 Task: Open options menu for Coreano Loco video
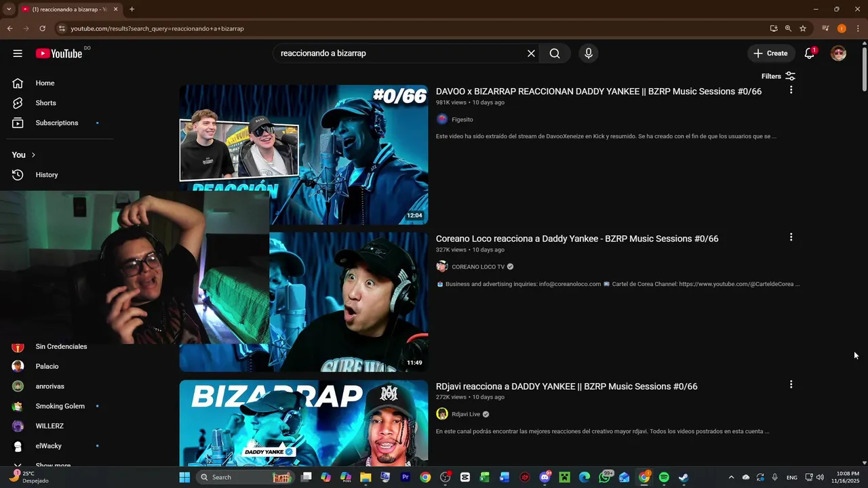[791, 237]
